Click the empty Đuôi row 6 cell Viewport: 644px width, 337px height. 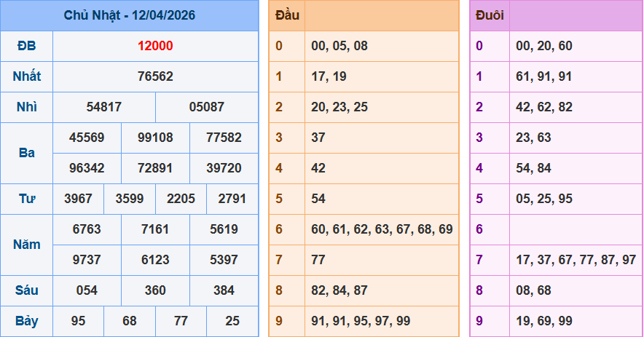pos(576,229)
